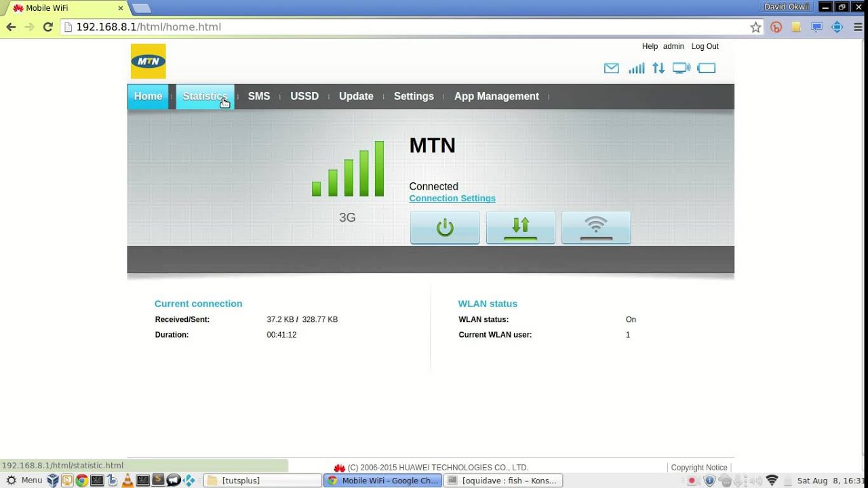This screenshot has height=488, width=868.
Task: Open the Statistics tab
Action: 205,96
